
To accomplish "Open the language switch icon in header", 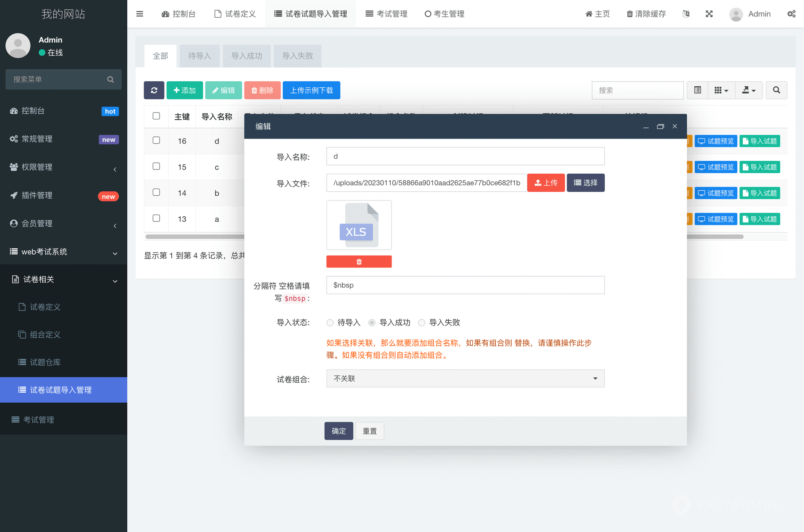I will pos(686,14).
